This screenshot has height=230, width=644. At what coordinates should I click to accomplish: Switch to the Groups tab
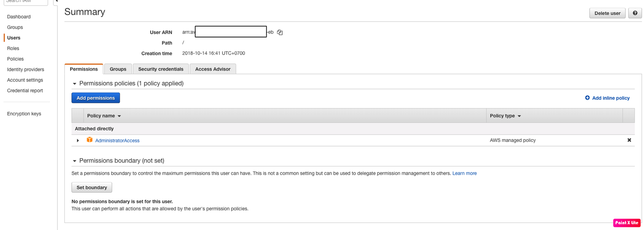coord(118,69)
